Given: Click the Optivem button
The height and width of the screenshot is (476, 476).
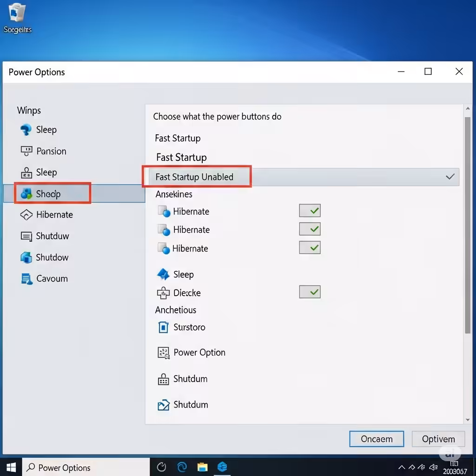Looking at the screenshot, I should pyautogui.click(x=438, y=439).
